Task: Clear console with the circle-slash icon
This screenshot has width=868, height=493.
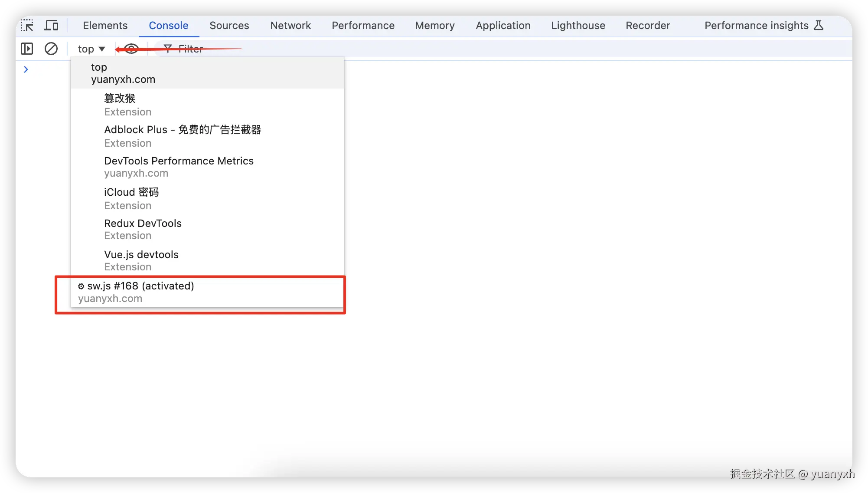Action: click(x=51, y=49)
